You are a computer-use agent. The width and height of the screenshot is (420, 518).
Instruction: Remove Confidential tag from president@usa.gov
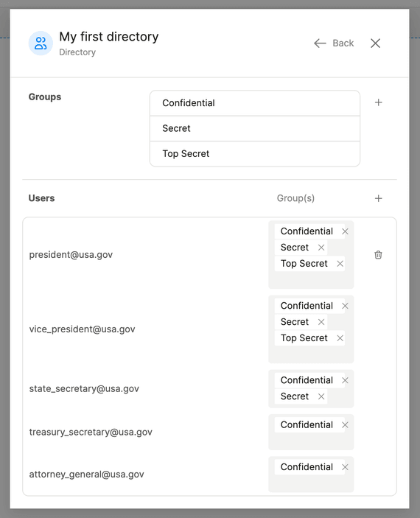click(x=345, y=231)
